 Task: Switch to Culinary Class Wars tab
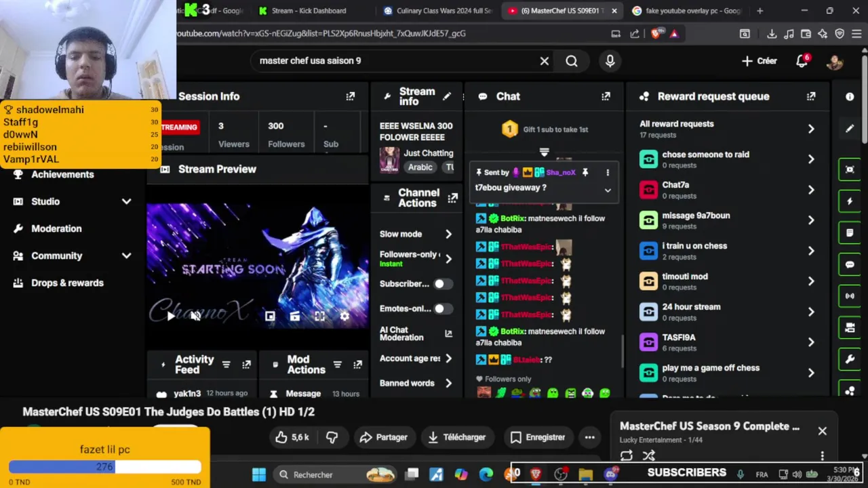[444, 11]
